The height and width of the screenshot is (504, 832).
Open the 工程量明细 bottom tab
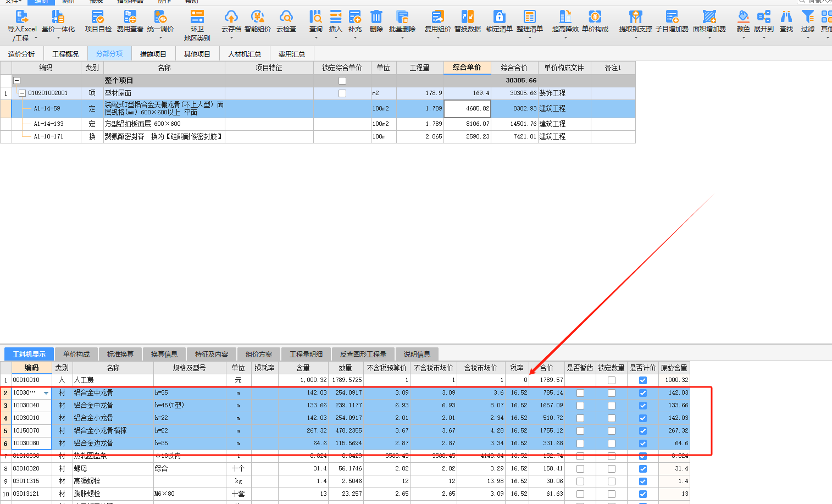point(306,355)
